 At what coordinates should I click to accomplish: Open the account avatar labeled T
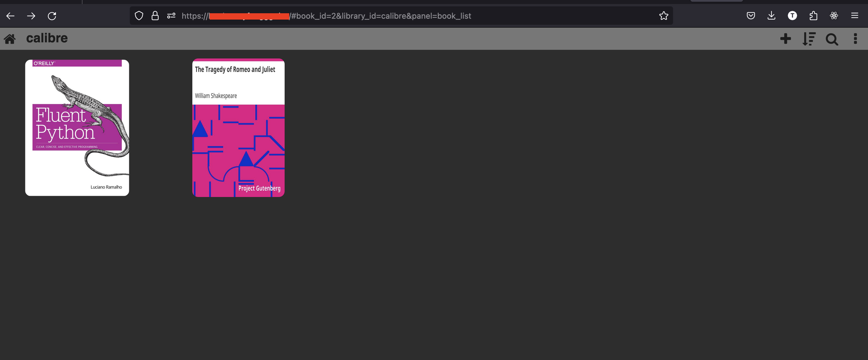792,16
